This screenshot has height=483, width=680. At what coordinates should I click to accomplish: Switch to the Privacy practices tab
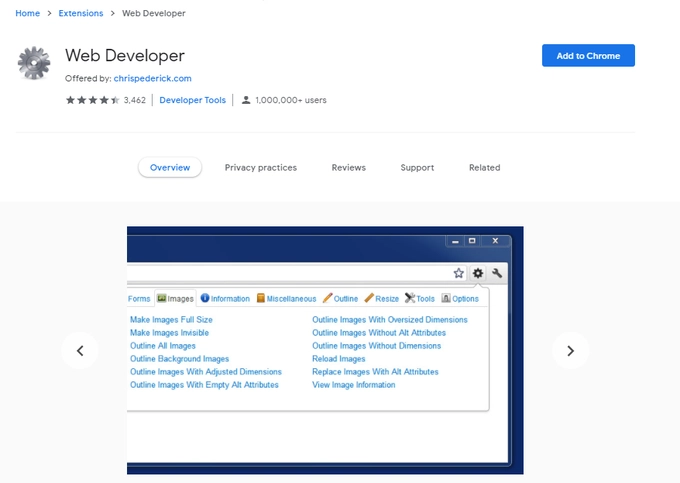tap(261, 167)
